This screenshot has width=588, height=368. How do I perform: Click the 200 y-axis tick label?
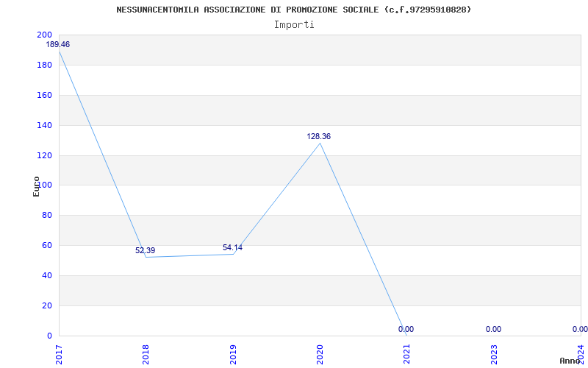tap(44, 35)
